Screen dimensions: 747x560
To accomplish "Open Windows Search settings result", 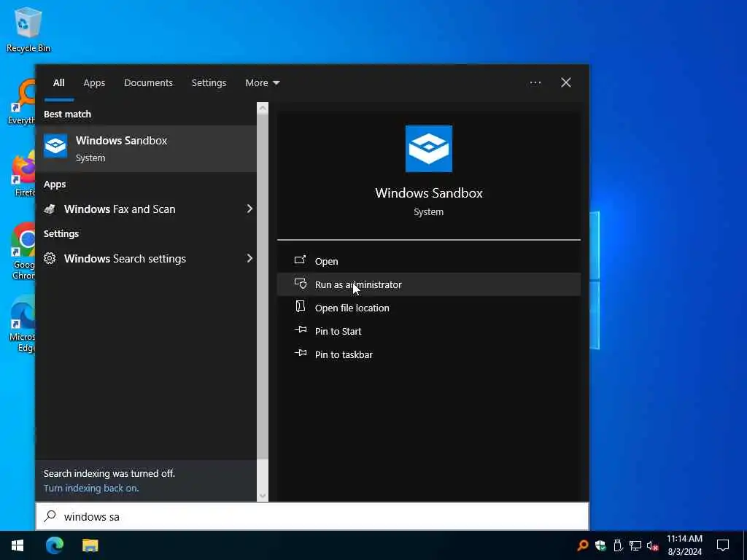I will 146,259.
